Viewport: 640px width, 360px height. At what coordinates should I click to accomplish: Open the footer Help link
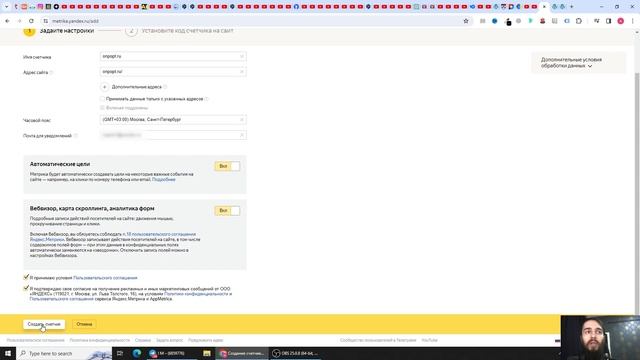143,340
